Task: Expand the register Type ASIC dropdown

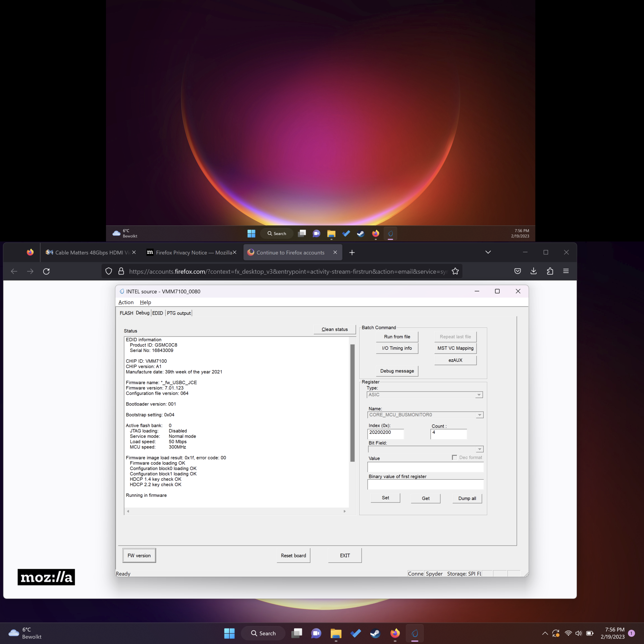Action: pos(479,395)
